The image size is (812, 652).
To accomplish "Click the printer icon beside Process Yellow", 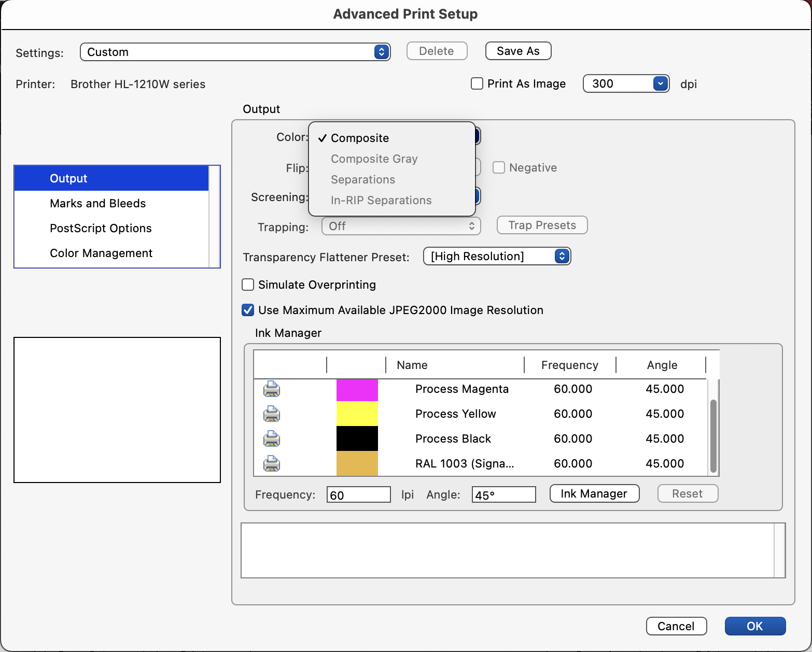I will point(272,414).
